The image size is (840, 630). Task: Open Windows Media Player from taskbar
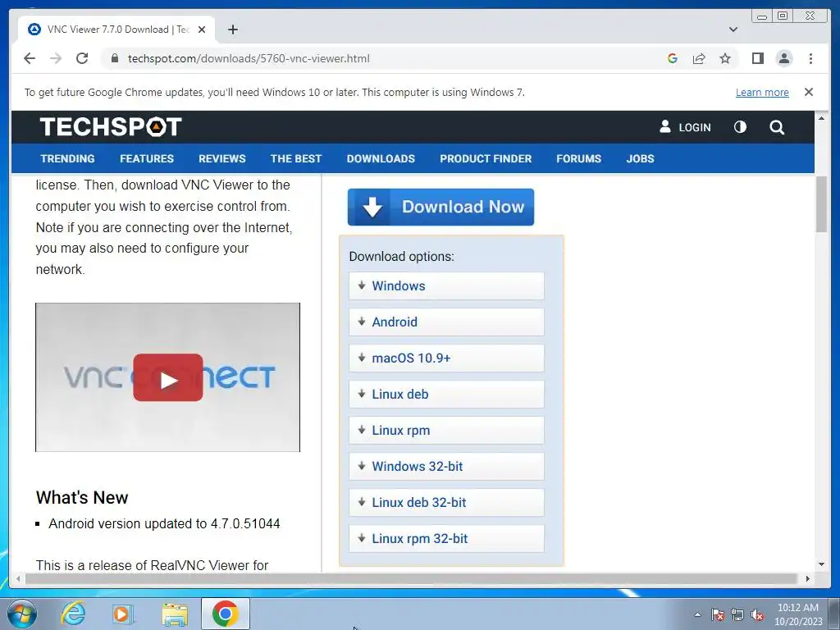(x=123, y=614)
